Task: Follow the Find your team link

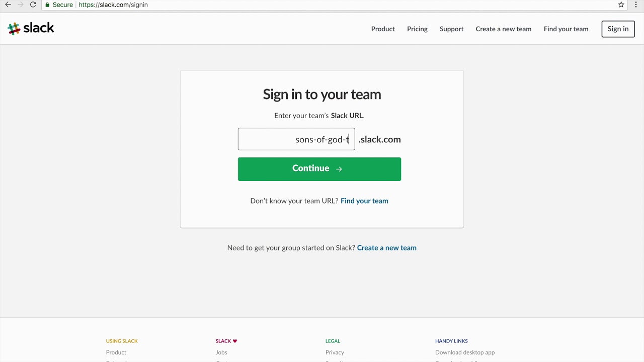Action: (364, 201)
